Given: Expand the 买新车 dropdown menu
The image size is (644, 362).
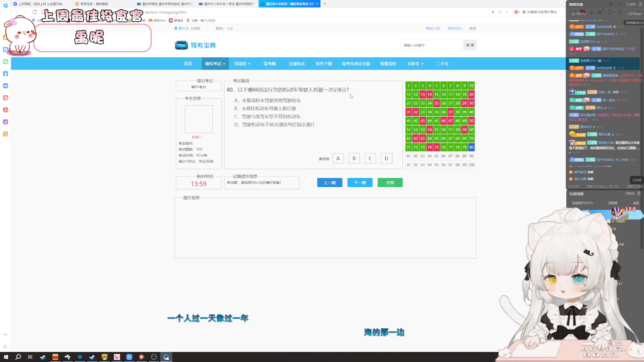Looking at the screenshot, I should click(415, 64).
